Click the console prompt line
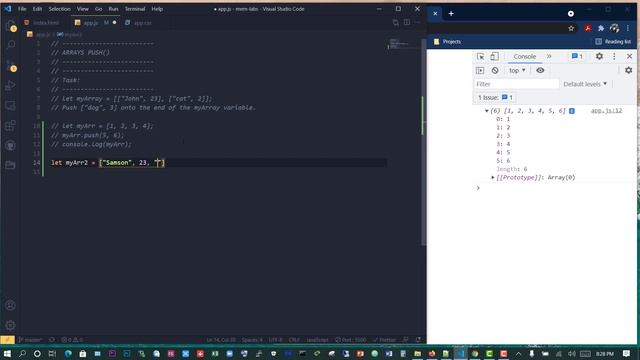This screenshot has width=640, height=360. [555, 188]
